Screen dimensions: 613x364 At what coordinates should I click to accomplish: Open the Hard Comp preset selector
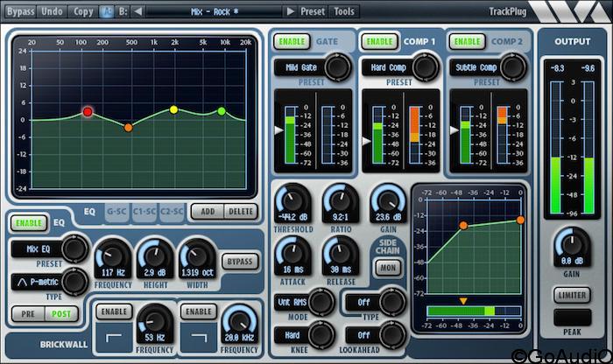coord(400,67)
